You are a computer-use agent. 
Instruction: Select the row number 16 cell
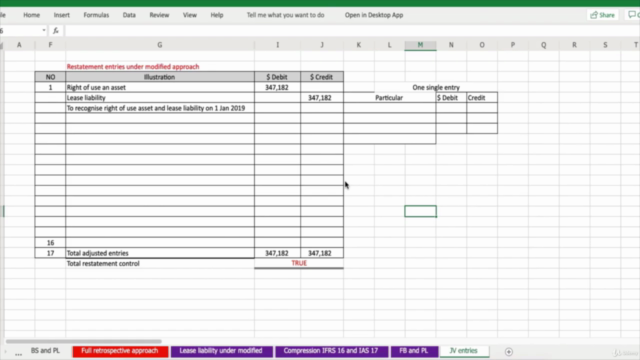50,243
